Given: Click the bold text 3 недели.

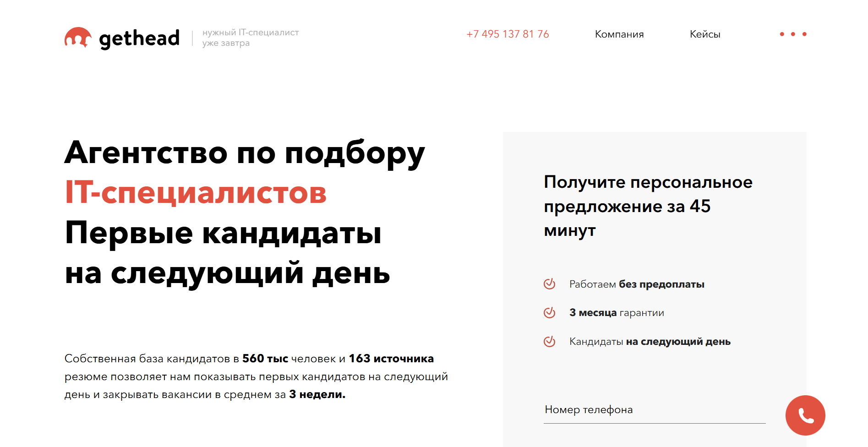Looking at the screenshot, I should tap(317, 394).
